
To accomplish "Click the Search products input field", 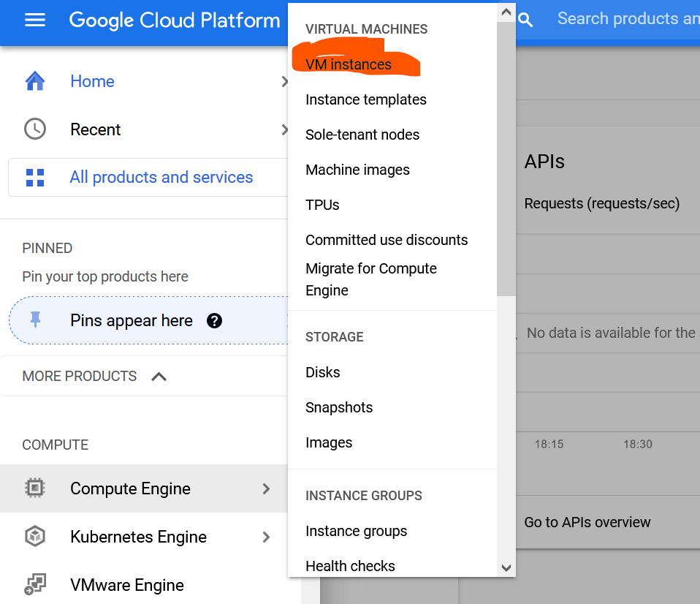I will click(x=628, y=19).
